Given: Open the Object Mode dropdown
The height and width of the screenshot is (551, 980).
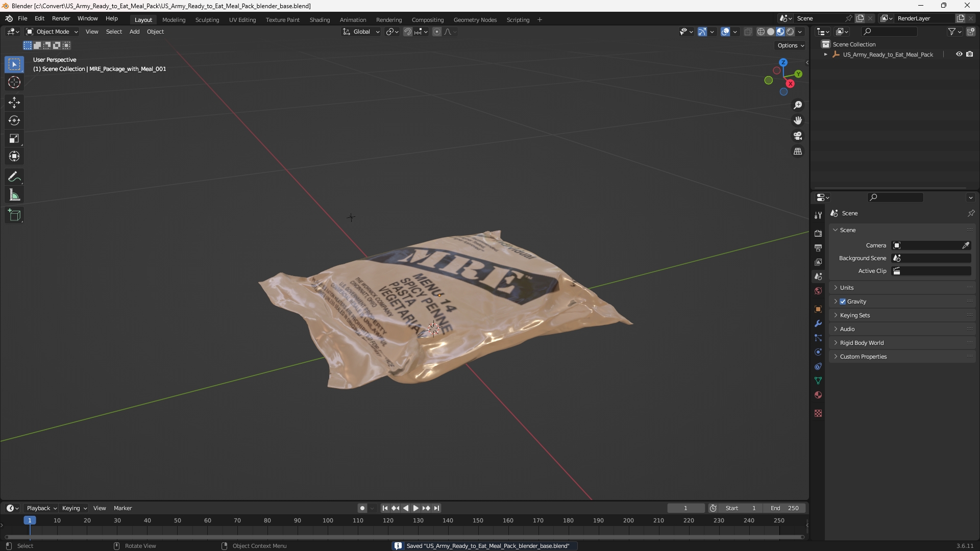Looking at the screenshot, I should 52,32.
